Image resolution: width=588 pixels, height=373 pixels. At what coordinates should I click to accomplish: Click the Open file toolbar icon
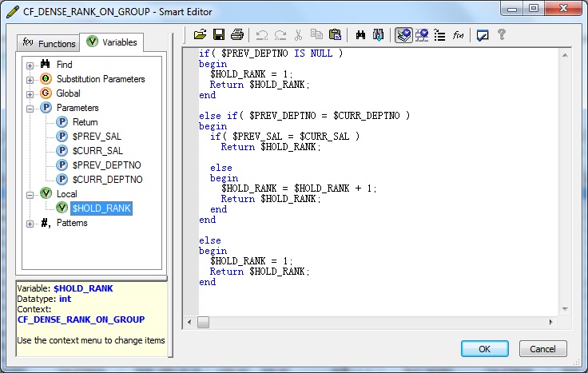[200, 35]
